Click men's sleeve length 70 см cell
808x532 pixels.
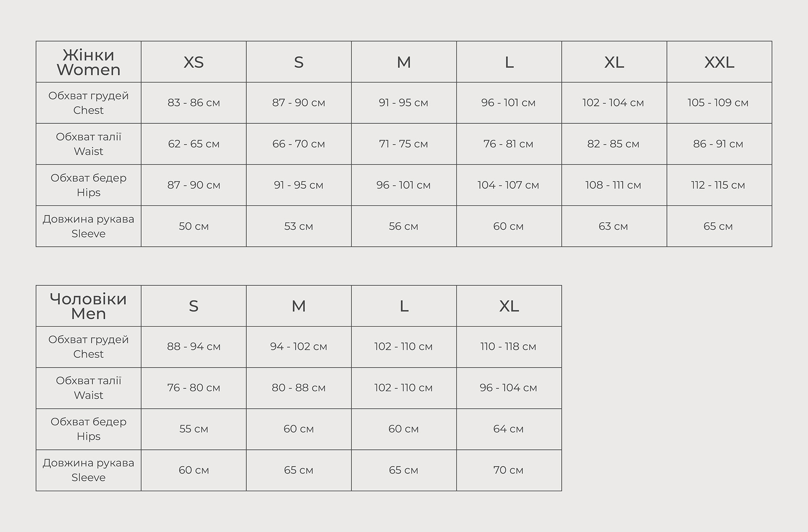(x=508, y=470)
